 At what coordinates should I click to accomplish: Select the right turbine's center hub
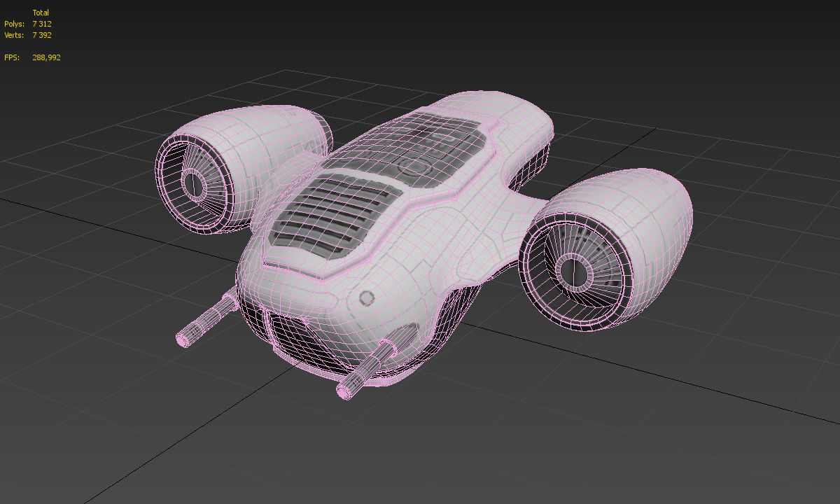pos(574,272)
